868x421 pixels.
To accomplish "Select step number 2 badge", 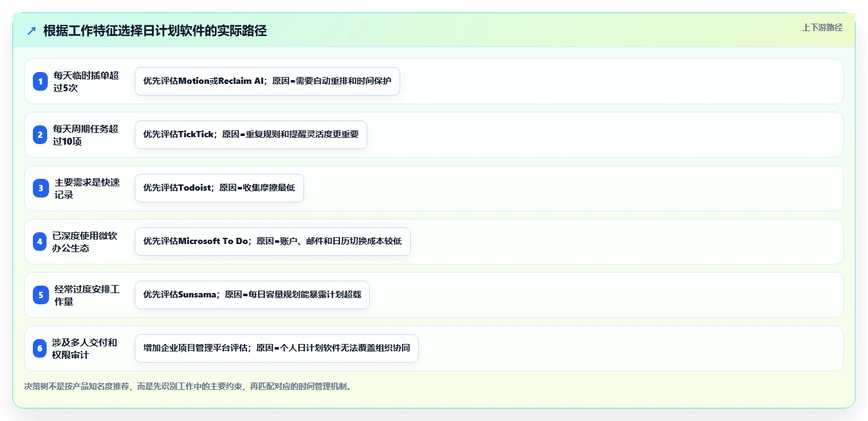I will click(40, 135).
